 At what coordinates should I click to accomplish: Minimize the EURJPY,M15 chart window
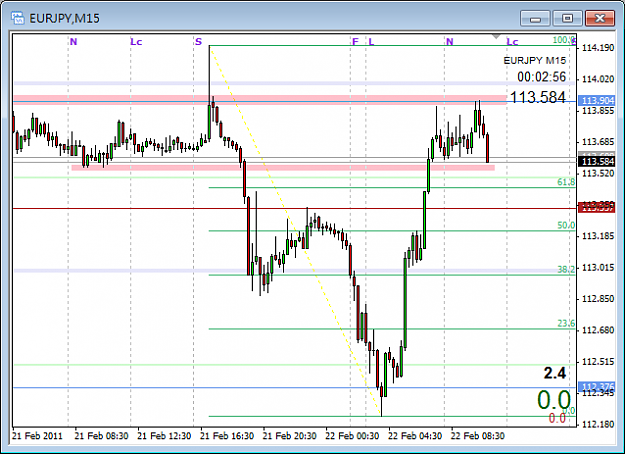coord(535,18)
